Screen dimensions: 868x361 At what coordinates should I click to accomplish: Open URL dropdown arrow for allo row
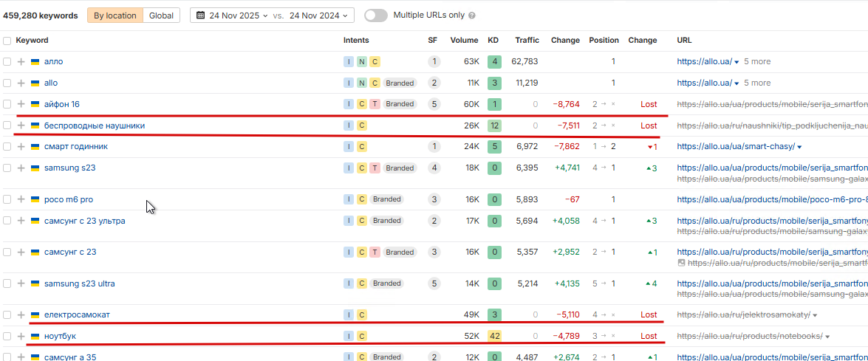point(737,83)
